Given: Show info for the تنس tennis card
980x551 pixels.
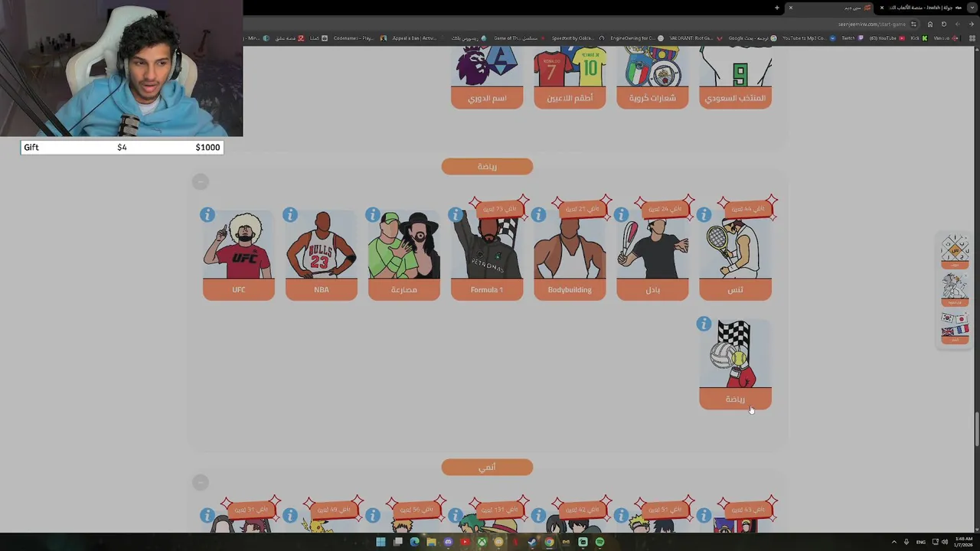Looking at the screenshot, I should point(704,215).
